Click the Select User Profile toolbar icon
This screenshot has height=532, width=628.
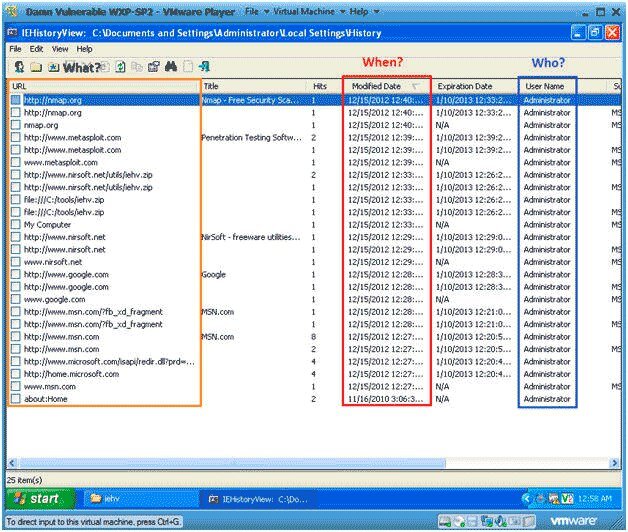tap(19, 67)
